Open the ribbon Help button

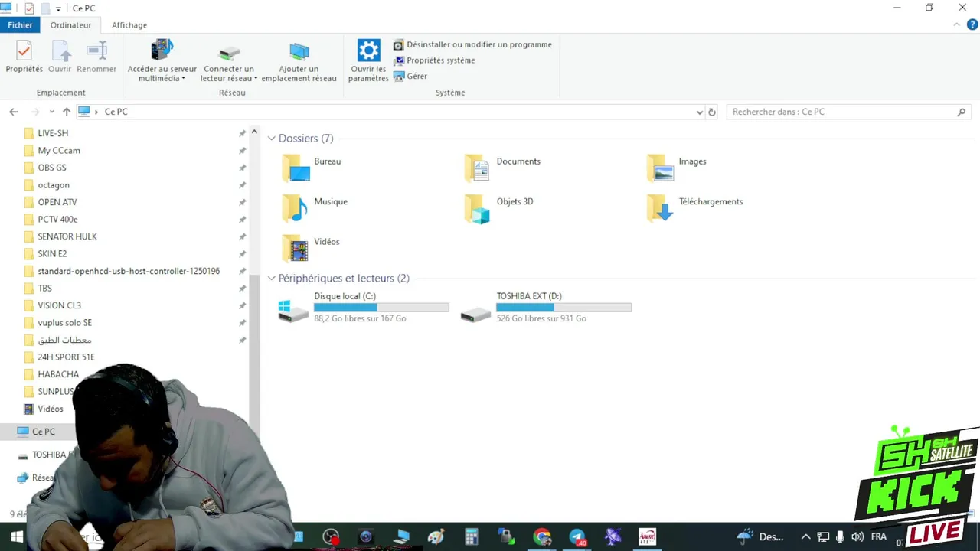[x=973, y=24]
